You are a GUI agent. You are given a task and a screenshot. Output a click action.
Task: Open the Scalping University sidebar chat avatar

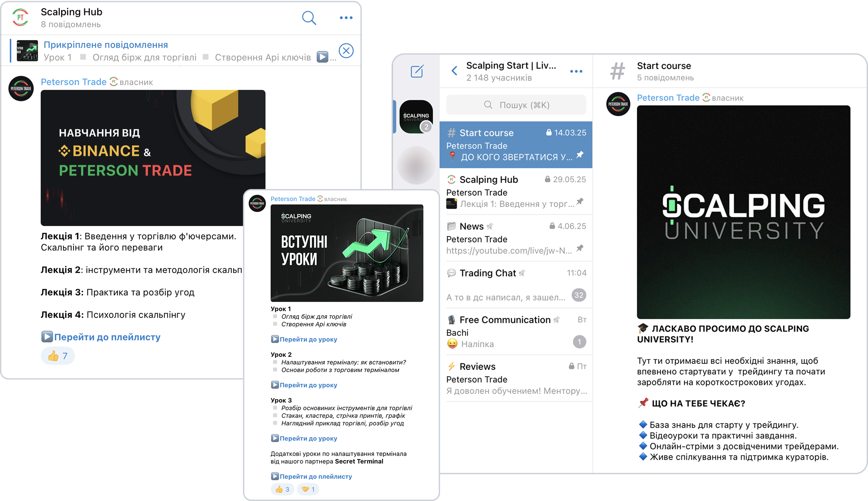click(x=416, y=117)
